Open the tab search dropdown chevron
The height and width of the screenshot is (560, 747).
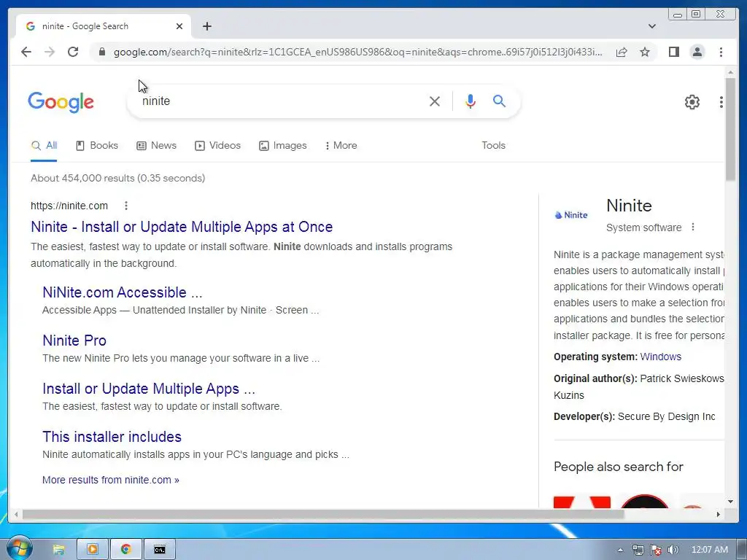coord(652,26)
